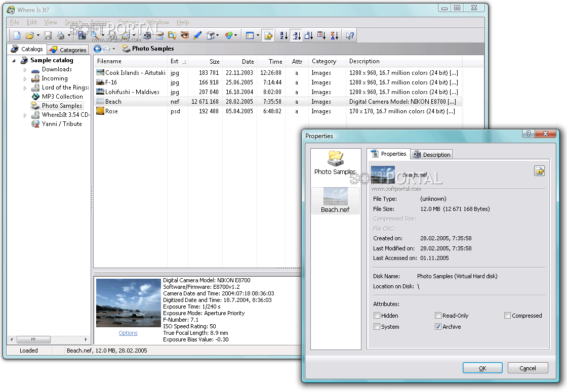Click the sort by date calendar icon
The image size is (567, 392).
tap(321, 35)
